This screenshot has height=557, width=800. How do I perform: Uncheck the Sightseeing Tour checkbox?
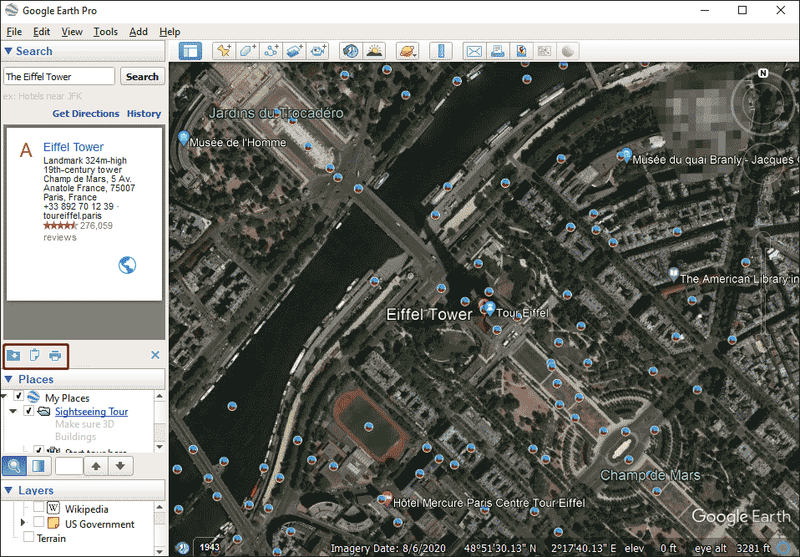29,411
